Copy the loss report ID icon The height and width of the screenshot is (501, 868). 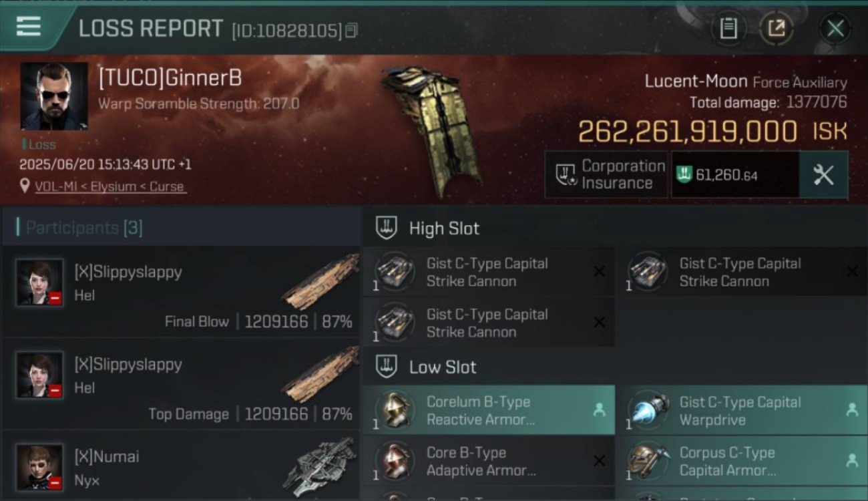(x=352, y=30)
